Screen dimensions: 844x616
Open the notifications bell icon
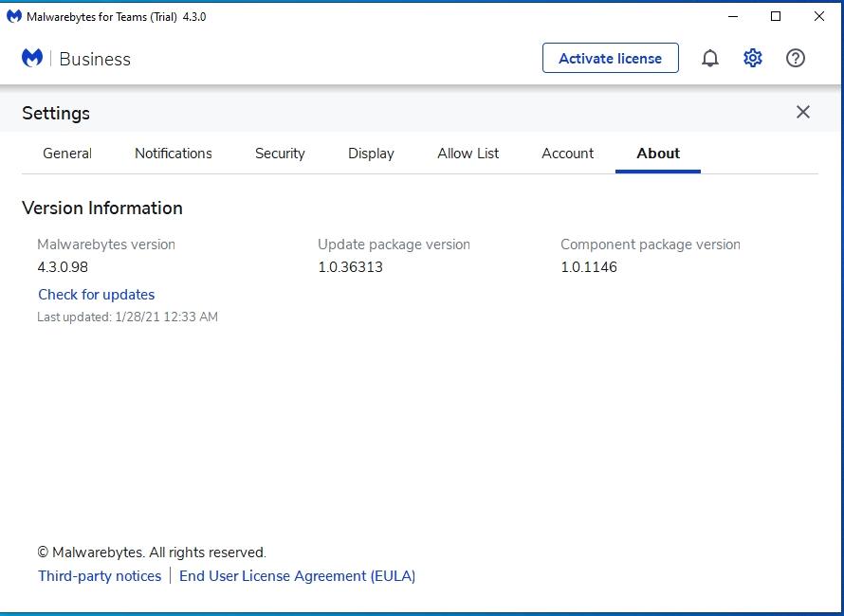coord(710,58)
